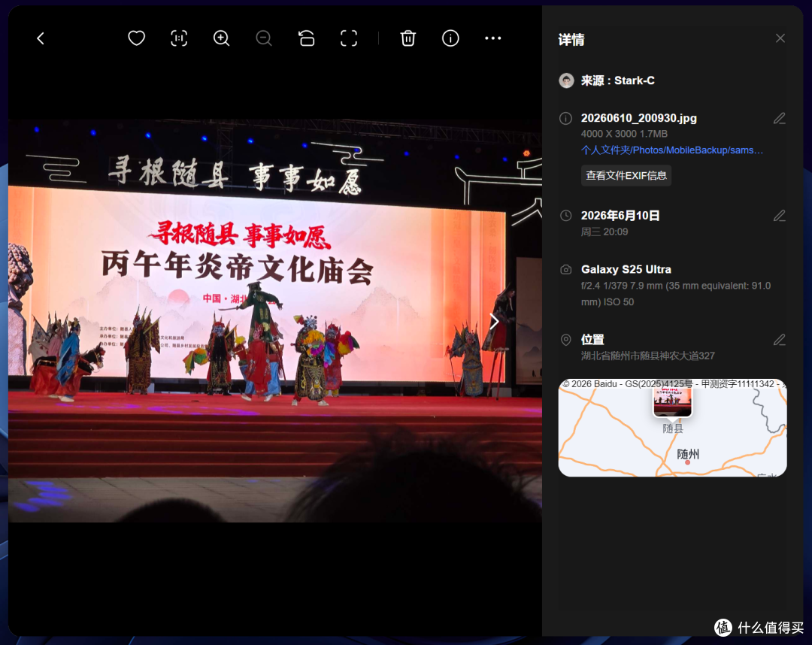Select the Galaxy S25 Ultra text
812x645 pixels.
point(626,269)
